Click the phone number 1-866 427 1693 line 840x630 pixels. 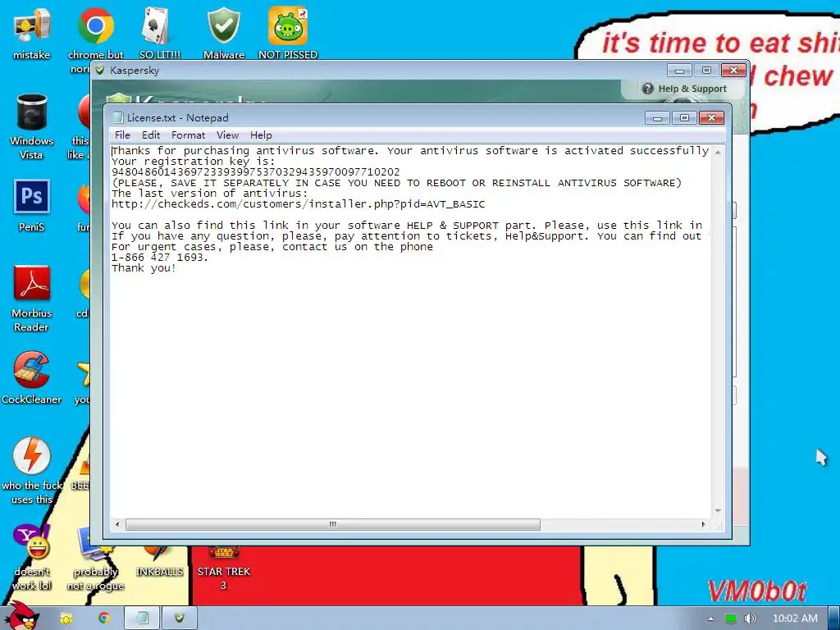[160, 257]
